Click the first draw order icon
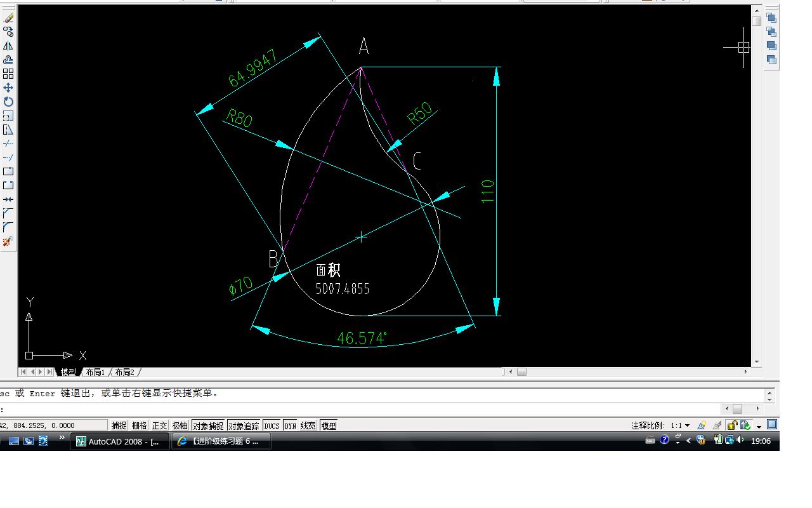812x508 pixels. (x=771, y=18)
